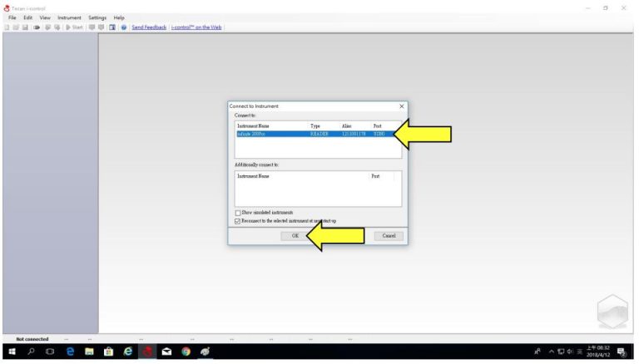Open File Explorer from the taskbar

pyautogui.click(x=90, y=352)
